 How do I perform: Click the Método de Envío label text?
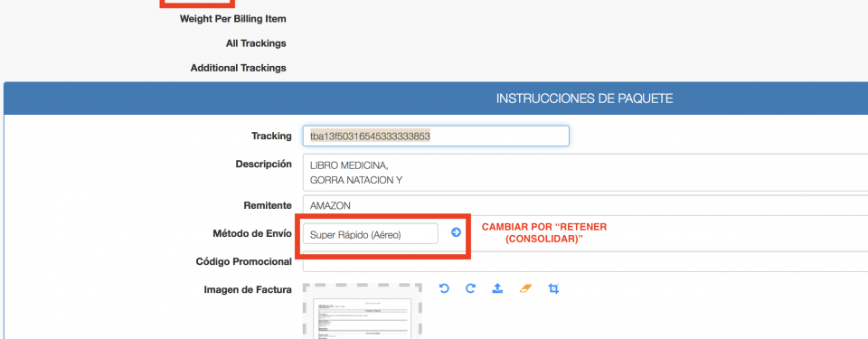click(252, 233)
